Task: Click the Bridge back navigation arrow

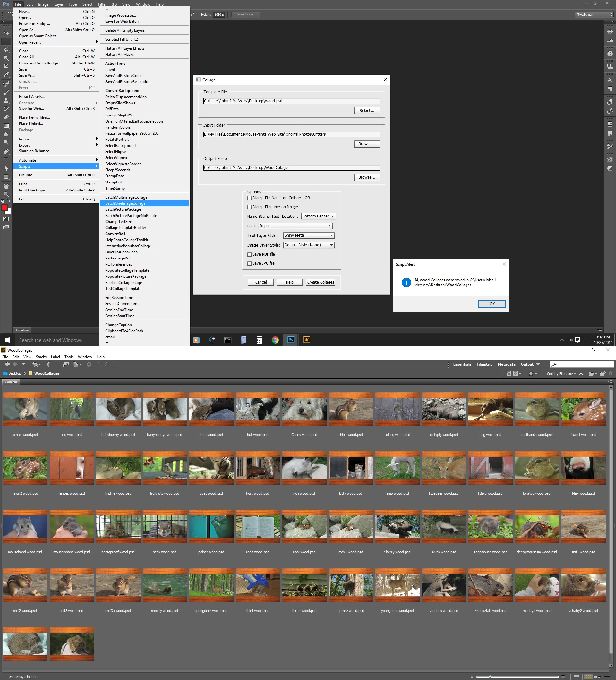Action: pyautogui.click(x=7, y=364)
